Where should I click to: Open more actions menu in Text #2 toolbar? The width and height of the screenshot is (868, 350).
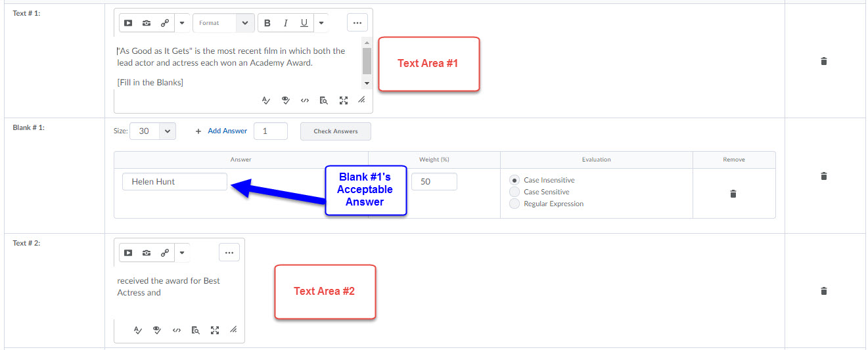pos(229,253)
